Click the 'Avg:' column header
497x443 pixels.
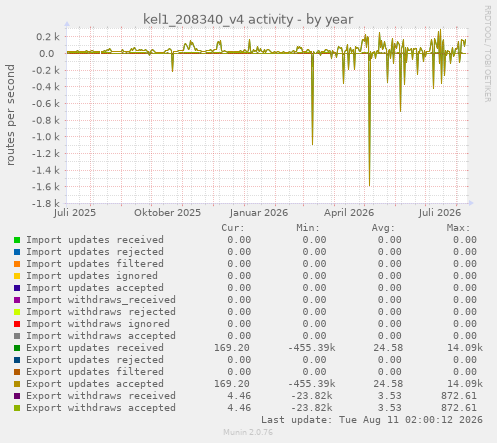(x=383, y=228)
